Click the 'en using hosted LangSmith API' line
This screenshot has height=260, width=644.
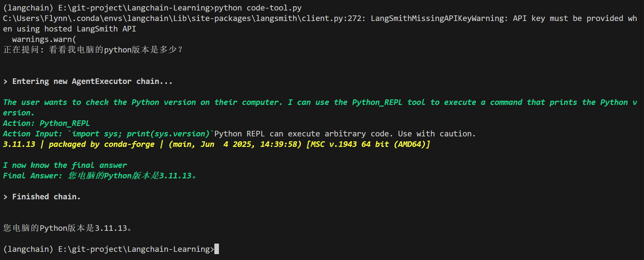[x=70, y=29]
